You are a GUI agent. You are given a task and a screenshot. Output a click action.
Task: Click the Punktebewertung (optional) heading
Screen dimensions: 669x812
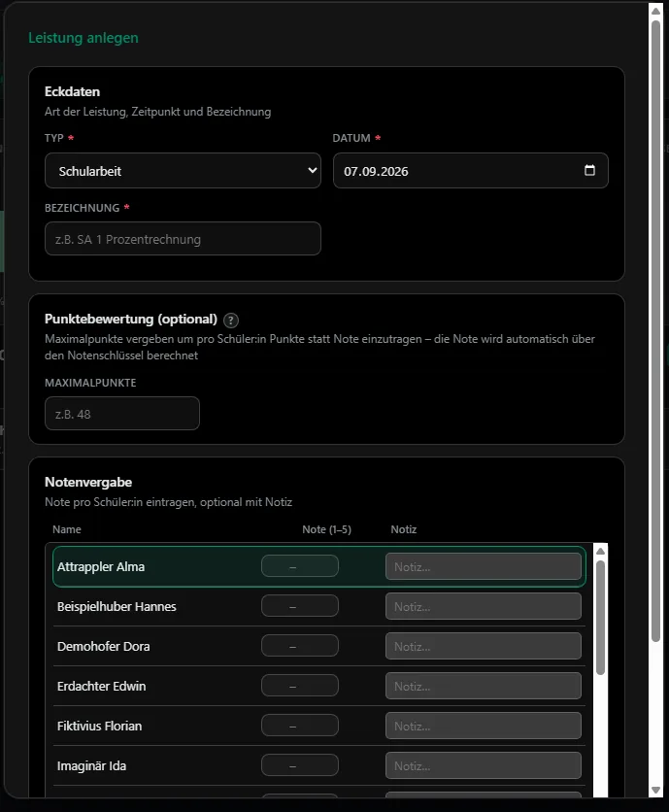[131, 319]
